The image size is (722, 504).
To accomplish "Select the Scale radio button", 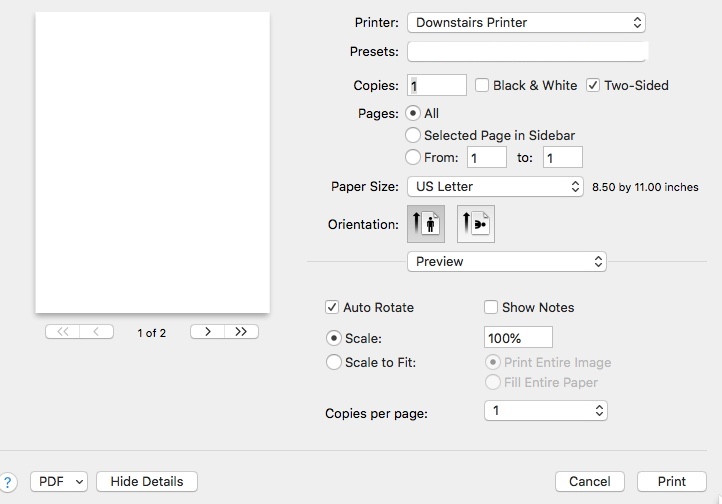I will (x=334, y=338).
